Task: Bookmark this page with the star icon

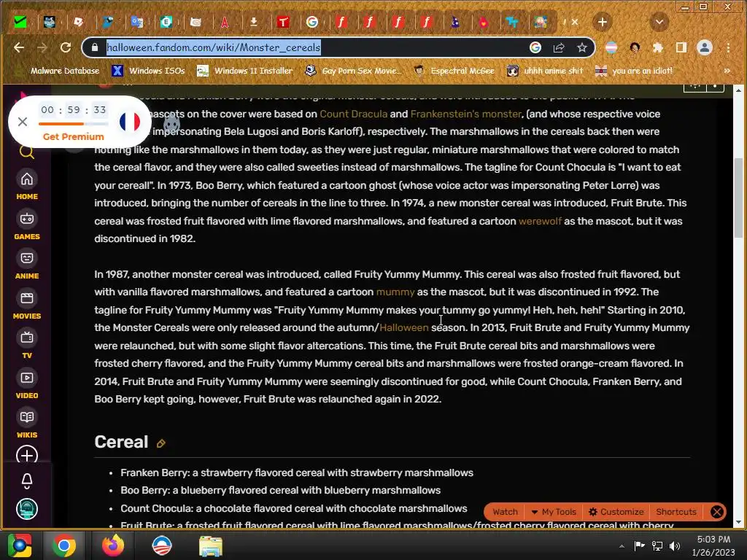Action: [582, 47]
